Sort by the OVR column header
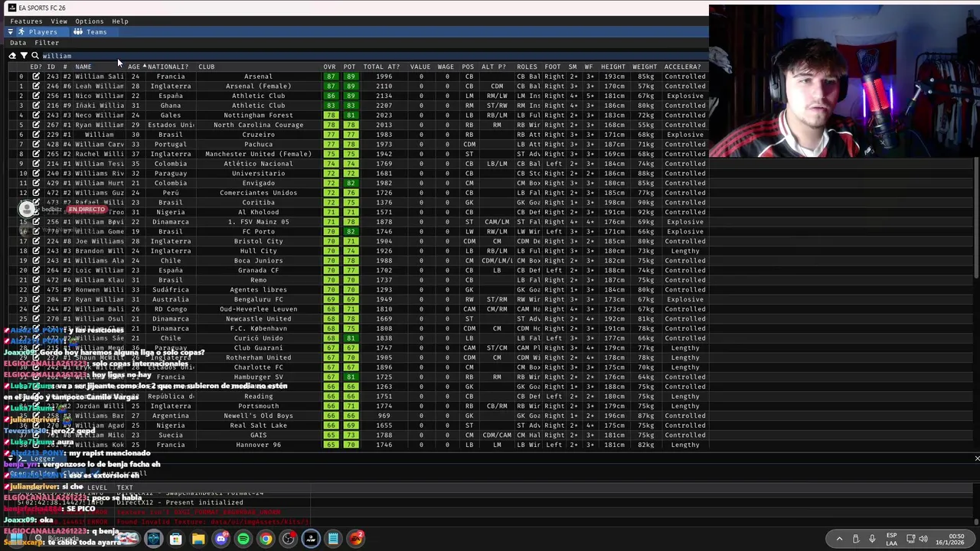Viewport: 980px width, 551px height. 329,67
